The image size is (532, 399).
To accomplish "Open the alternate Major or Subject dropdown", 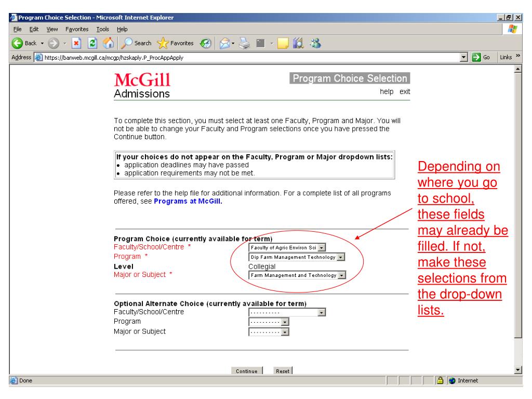I will pos(269,332).
